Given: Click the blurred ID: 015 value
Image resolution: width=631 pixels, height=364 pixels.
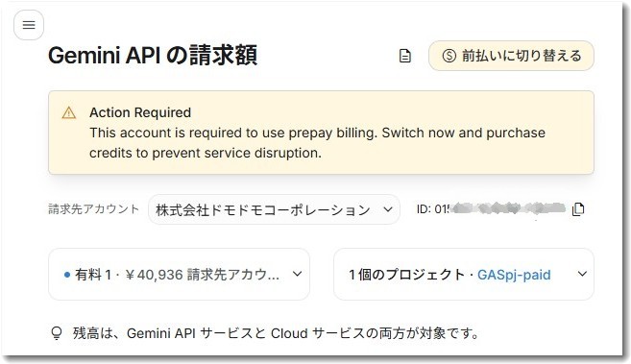Looking at the screenshot, I should click(x=491, y=208).
